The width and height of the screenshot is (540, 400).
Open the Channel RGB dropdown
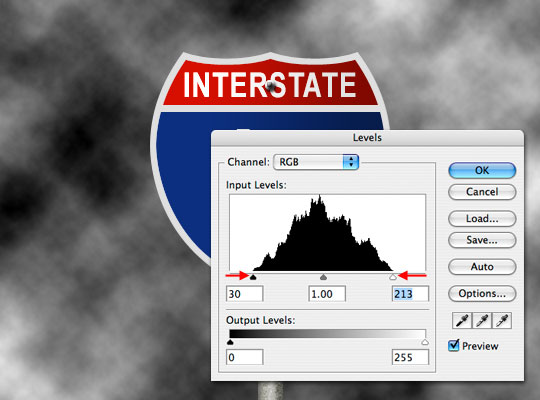pos(316,162)
